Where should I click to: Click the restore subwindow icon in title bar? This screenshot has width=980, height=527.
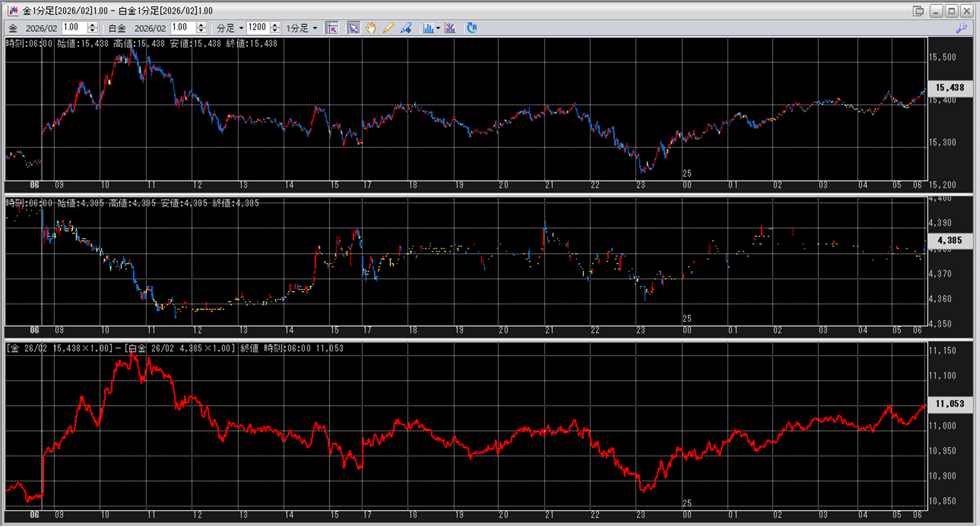[918, 11]
